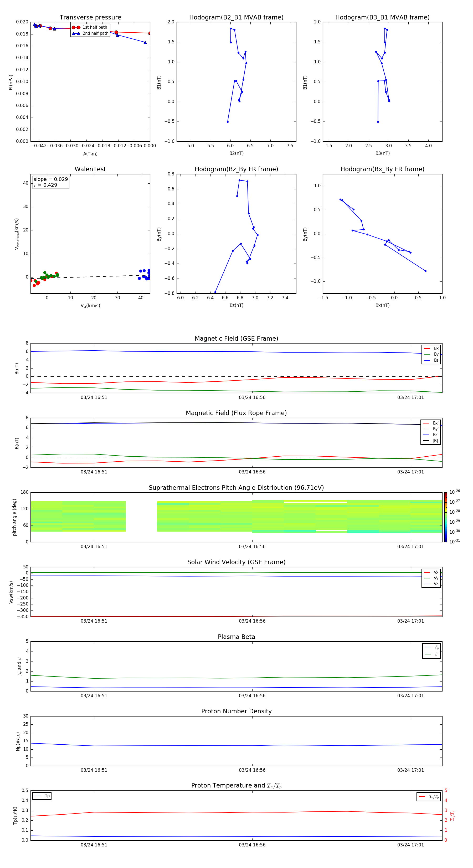Click the red 'Te/Tp' legend entry

point(429,796)
